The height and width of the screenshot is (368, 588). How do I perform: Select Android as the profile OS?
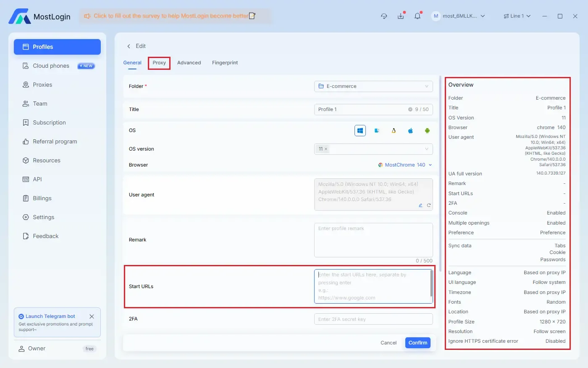click(x=427, y=131)
